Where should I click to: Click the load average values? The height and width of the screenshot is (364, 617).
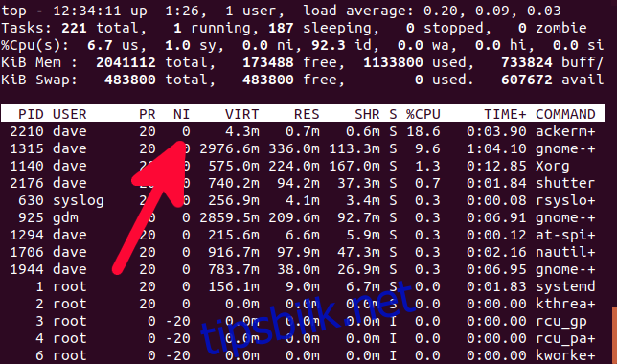click(x=491, y=11)
